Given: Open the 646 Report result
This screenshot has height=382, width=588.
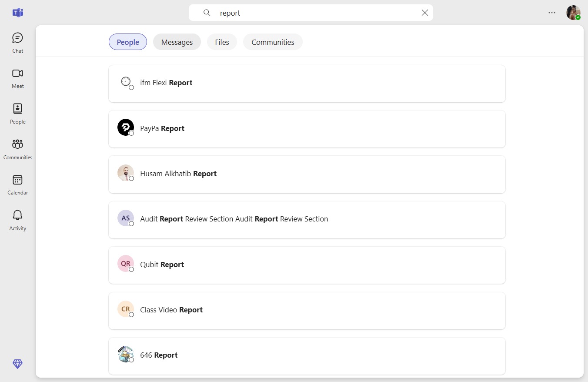Looking at the screenshot, I should pyautogui.click(x=307, y=356).
